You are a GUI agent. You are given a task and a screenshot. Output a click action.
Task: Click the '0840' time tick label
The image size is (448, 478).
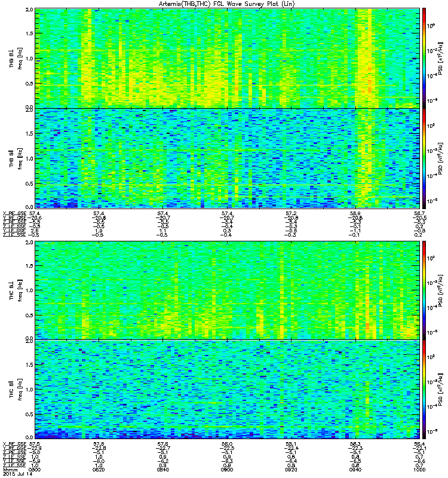[x=162, y=470]
